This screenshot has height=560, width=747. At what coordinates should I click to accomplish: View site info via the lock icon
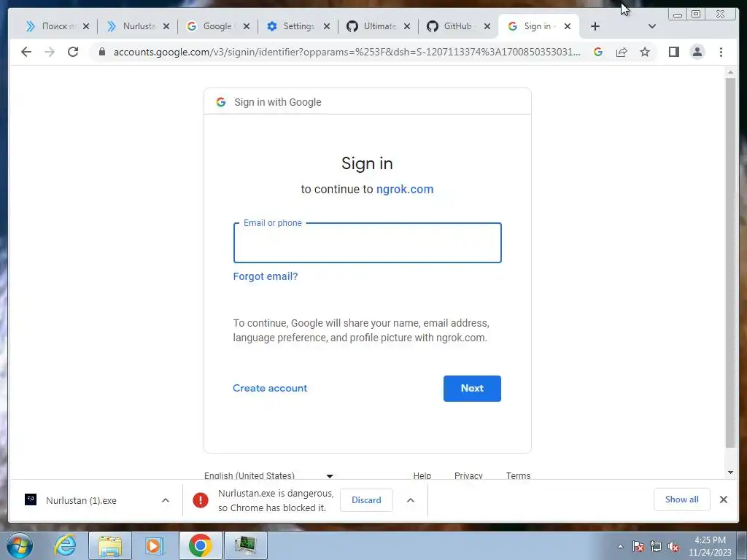102,52
